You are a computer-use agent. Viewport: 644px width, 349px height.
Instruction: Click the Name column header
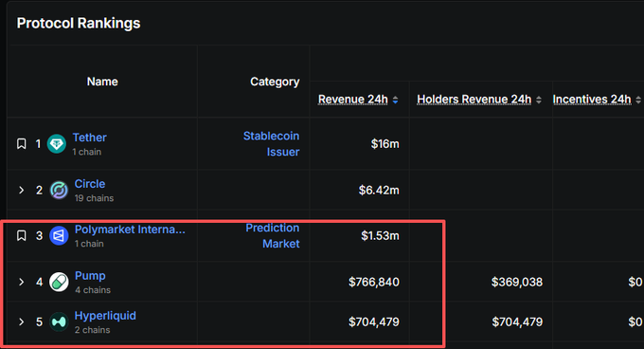(102, 82)
